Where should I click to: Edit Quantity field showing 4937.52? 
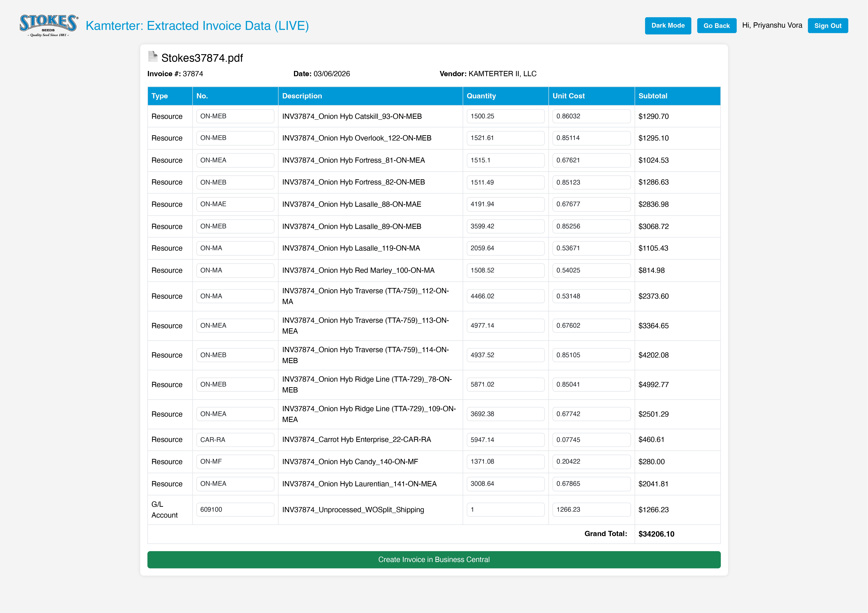[x=506, y=355]
